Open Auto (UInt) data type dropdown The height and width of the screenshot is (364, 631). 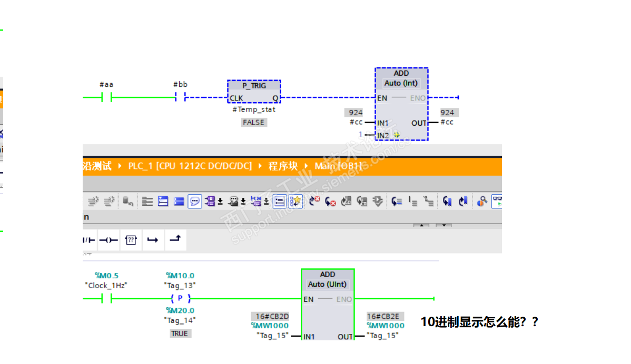327,285
